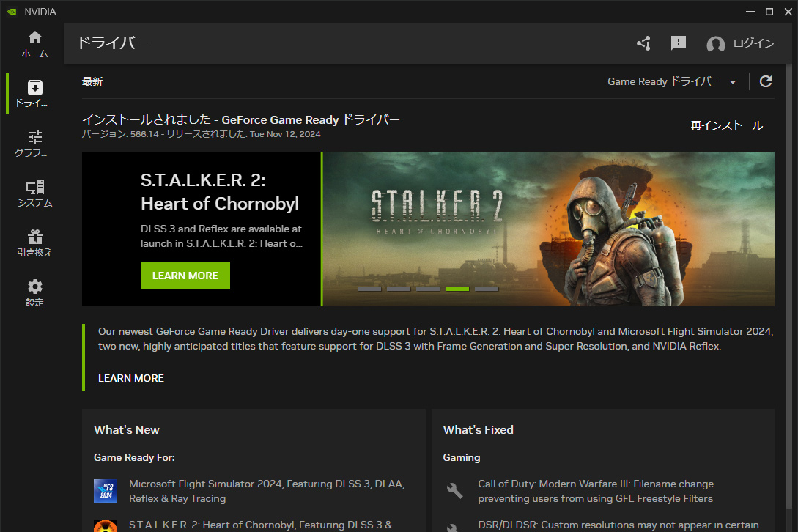Image resolution: width=798 pixels, height=532 pixels.
Task: Go to the ホーム home tab
Action: pyautogui.click(x=34, y=44)
